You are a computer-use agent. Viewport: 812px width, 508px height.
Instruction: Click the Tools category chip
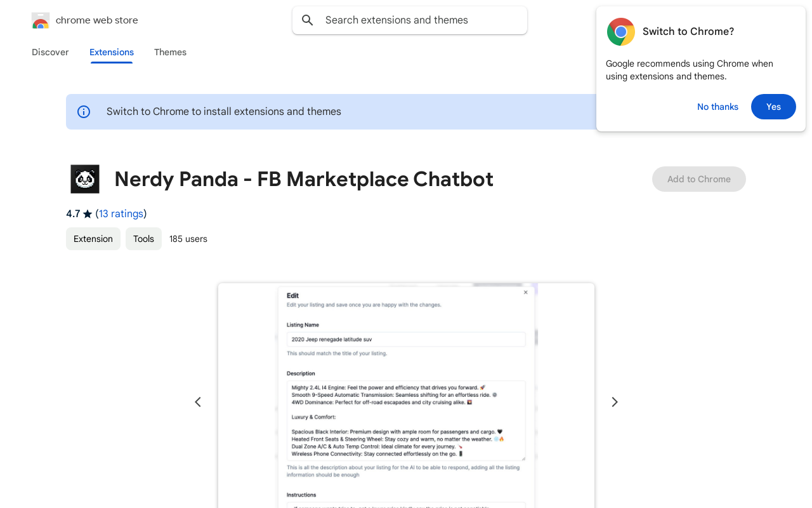coord(143,239)
